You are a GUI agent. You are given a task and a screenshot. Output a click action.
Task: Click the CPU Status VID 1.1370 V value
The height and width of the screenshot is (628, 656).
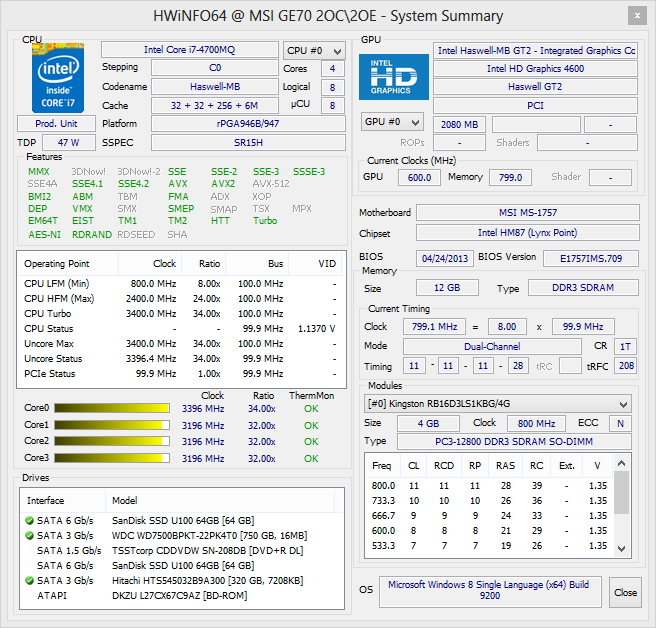317,329
